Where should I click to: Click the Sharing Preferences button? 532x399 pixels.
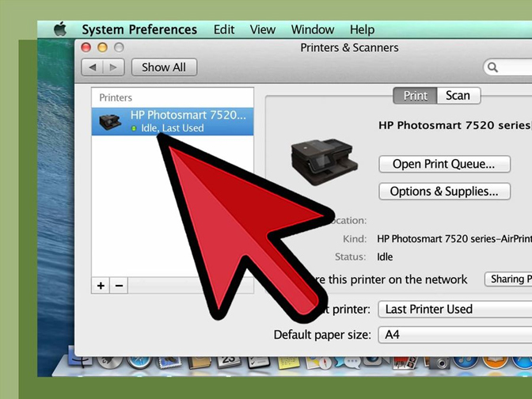point(508,279)
